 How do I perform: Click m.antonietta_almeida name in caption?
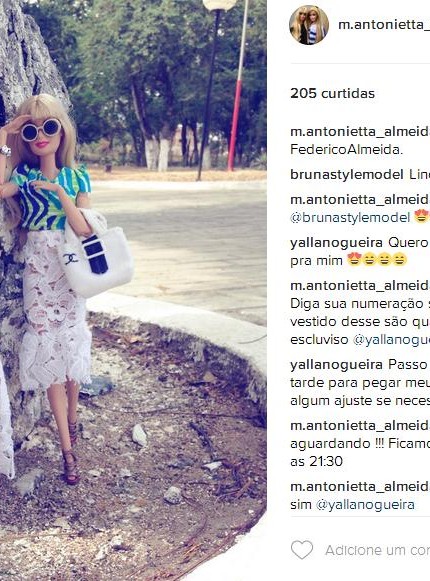pyautogui.click(x=360, y=132)
